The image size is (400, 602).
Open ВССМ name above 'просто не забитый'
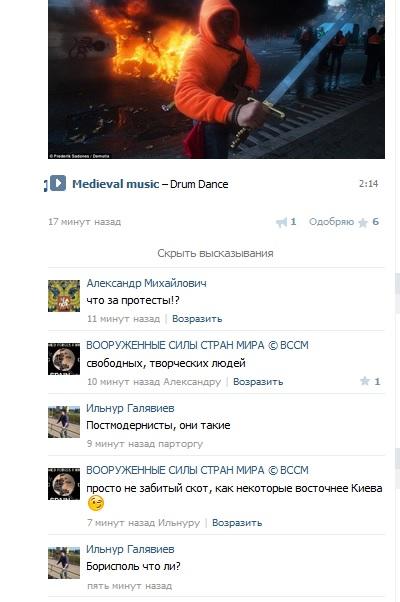point(197,470)
